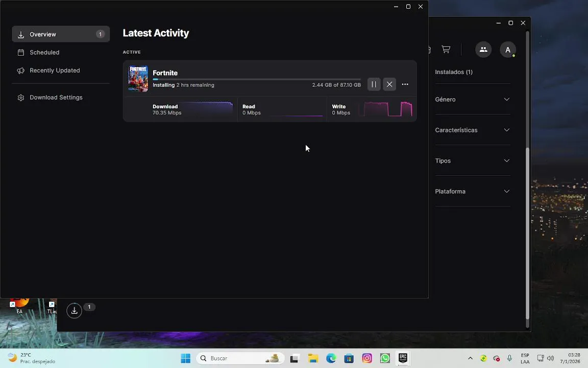Click the Read 0 Mbps indicator
The width and height of the screenshot is (588, 368).
pyautogui.click(x=251, y=109)
